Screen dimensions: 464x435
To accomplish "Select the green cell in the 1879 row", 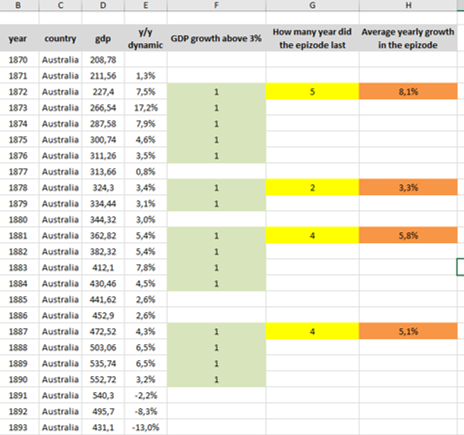I will click(216, 204).
